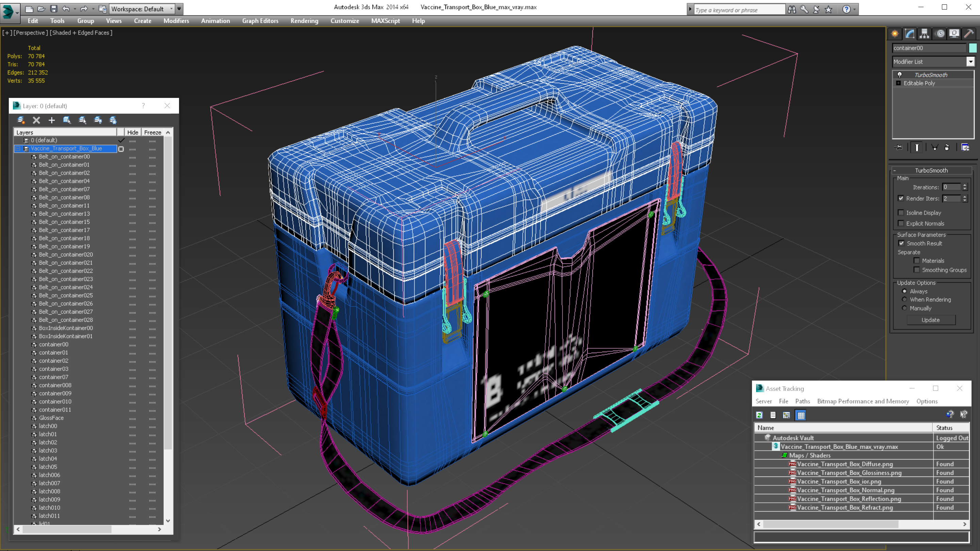980x551 pixels.
Task: Open the Create command panel tab
Action: point(895,34)
